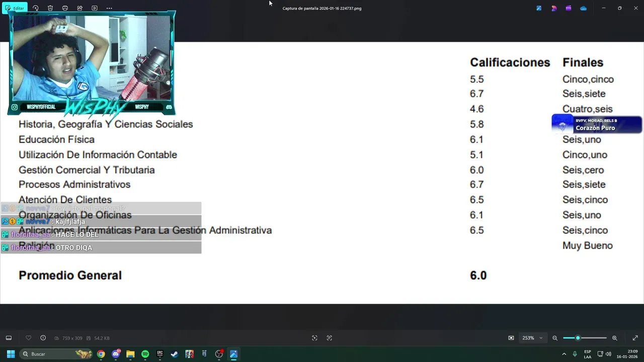Mark the image as favorite with heart icon
The width and height of the screenshot is (644, 362).
pyautogui.click(x=28, y=338)
